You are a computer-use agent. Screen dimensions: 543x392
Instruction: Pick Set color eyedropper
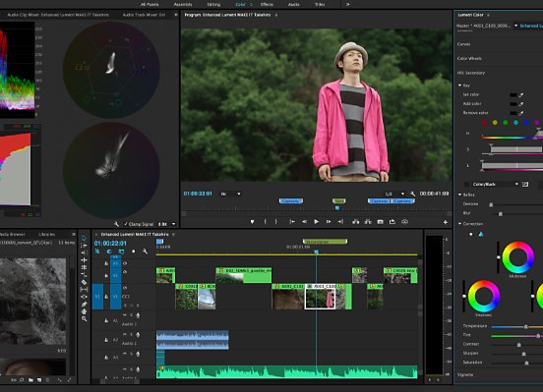point(521,94)
